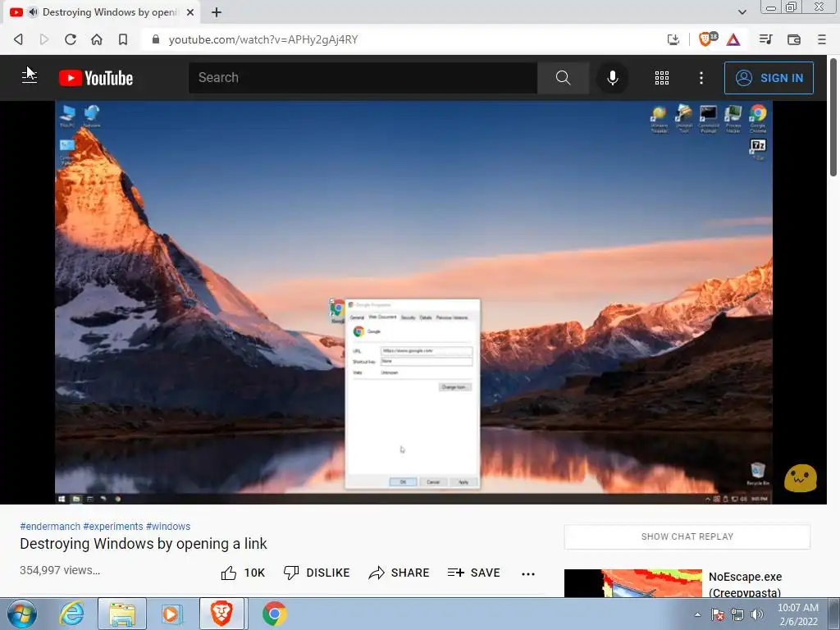Open the Brave Rewards triangle icon
The width and height of the screenshot is (840, 630).
point(733,39)
